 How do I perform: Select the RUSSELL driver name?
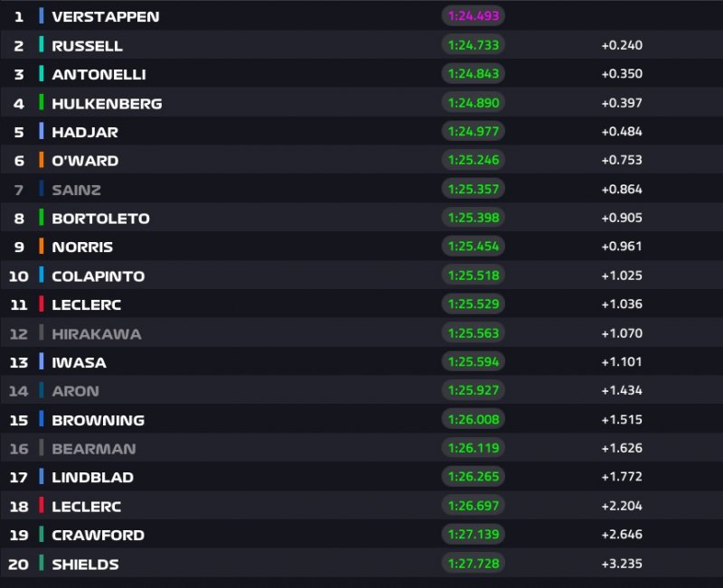(x=87, y=45)
